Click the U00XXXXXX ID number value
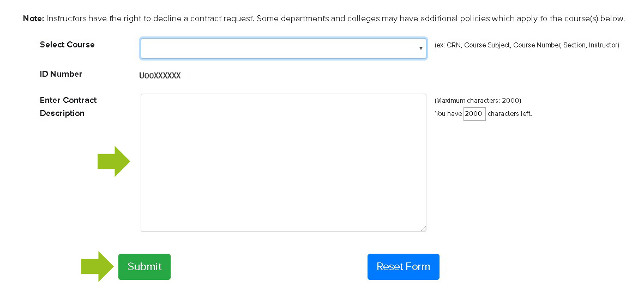 (160, 76)
